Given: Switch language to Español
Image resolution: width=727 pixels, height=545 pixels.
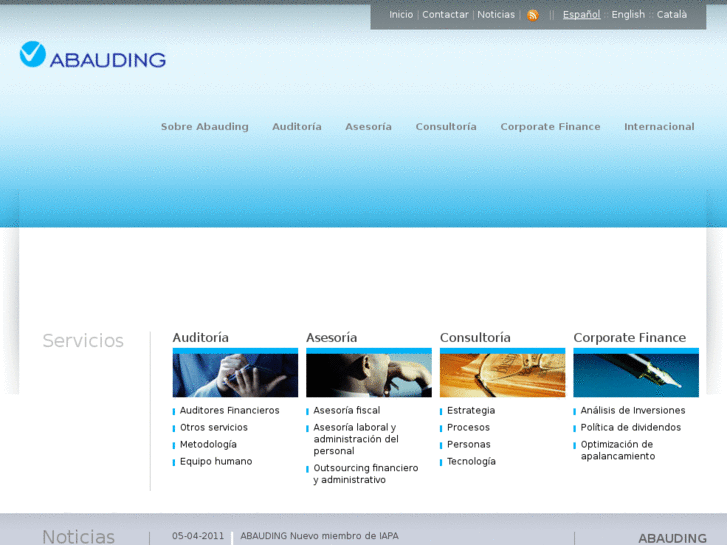Looking at the screenshot, I should pos(581,15).
